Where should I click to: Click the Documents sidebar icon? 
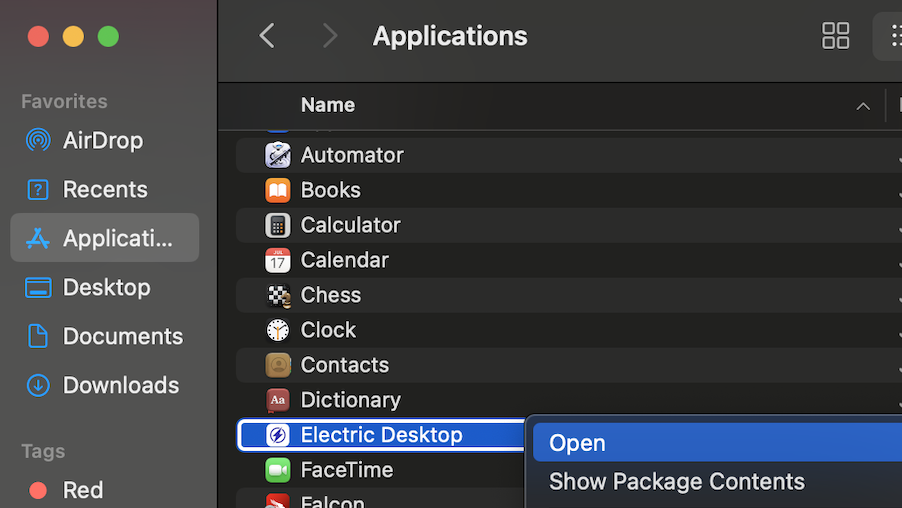pyautogui.click(x=38, y=336)
